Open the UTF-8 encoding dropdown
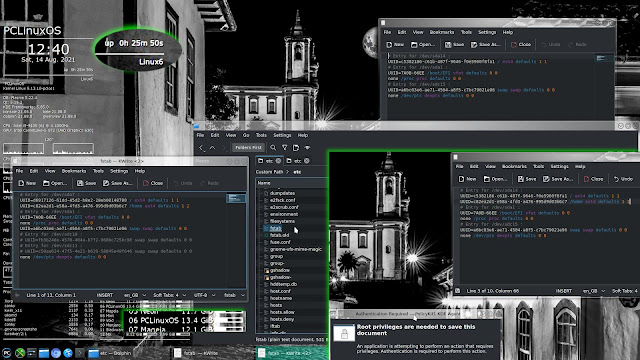The height and width of the screenshot is (360, 640). point(204,295)
